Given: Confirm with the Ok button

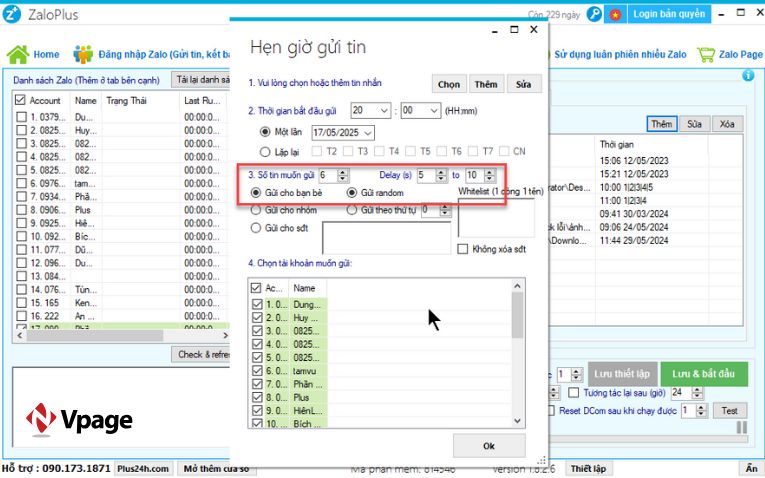Looking at the screenshot, I should [489, 446].
